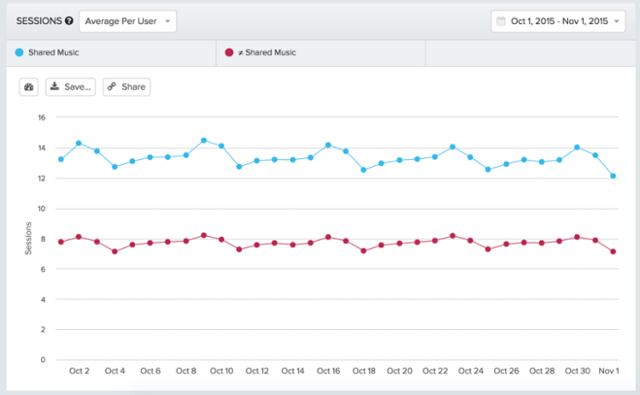640x395 pixels.
Task: Click the Nov 1 x-axis label
Action: click(x=609, y=371)
